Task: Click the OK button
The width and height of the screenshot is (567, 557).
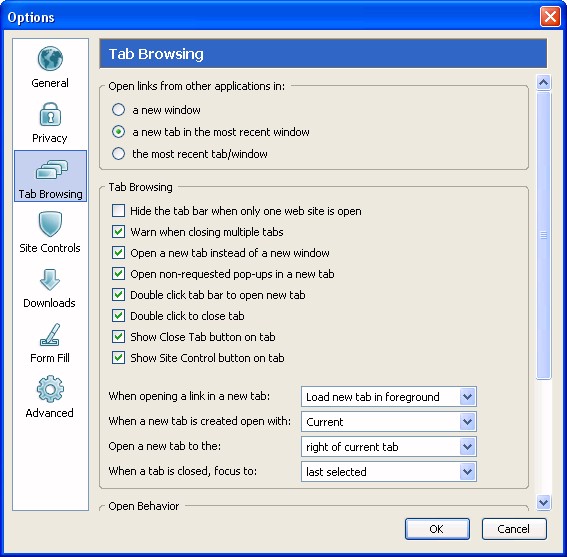Action: 437,529
